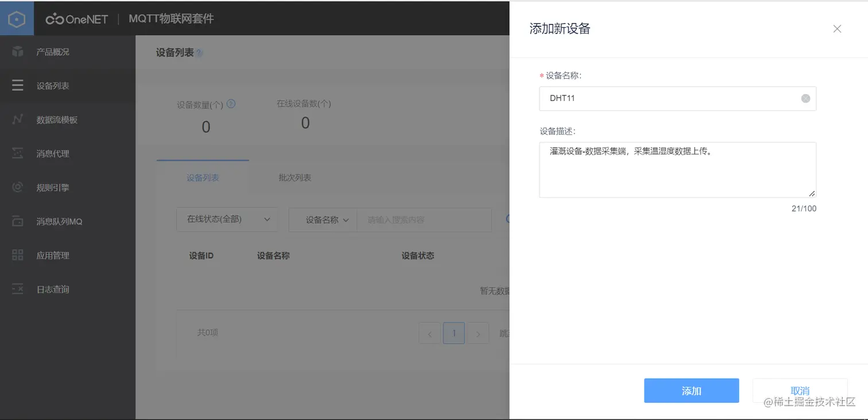868x420 pixels.
Task: Click the resize grip of description textarea
Action: [x=812, y=194]
